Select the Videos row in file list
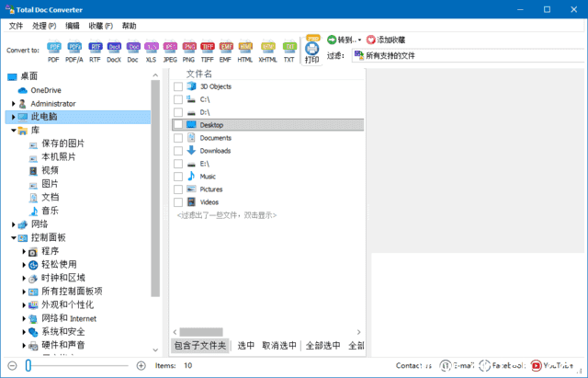Image resolution: width=588 pixels, height=378 pixels. pos(267,202)
